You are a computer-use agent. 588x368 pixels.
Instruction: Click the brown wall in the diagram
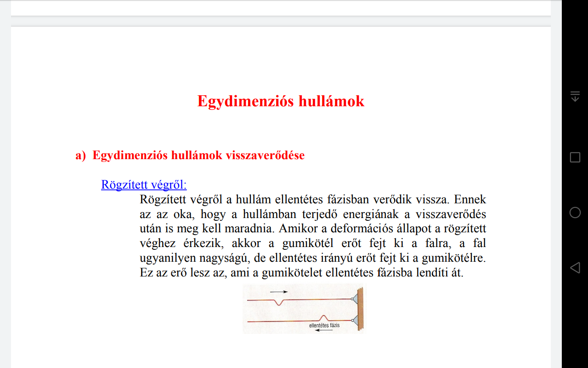(x=361, y=308)
